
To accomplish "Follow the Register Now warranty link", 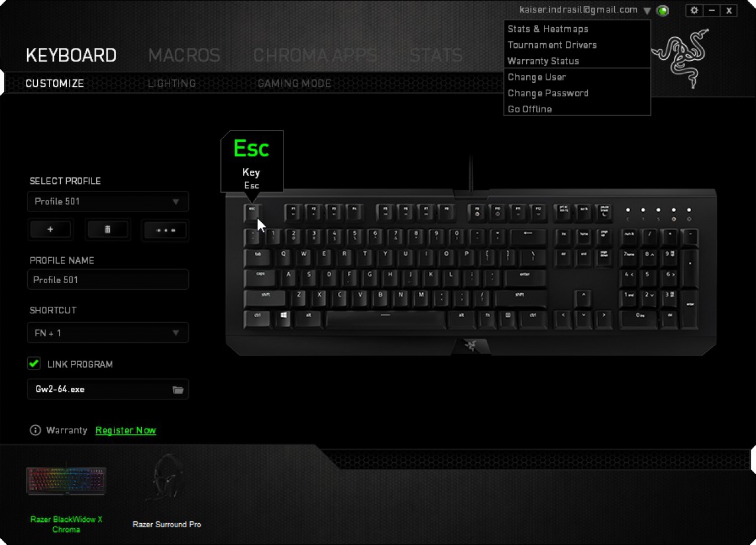I will click(x=126, y=430).
